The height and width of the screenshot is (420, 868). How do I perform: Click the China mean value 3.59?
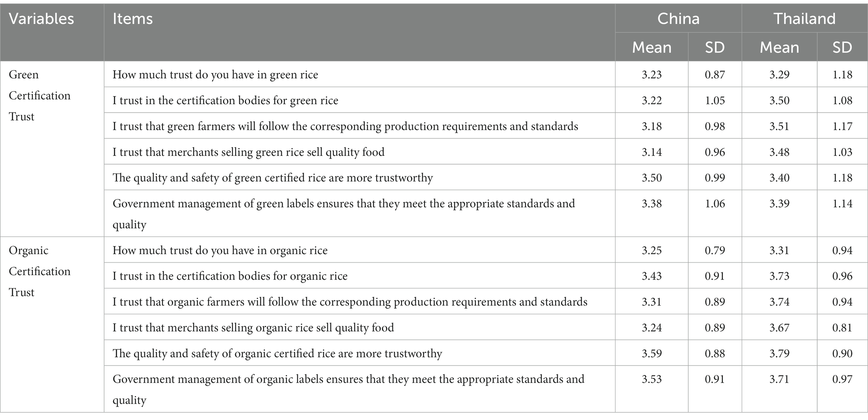click(651, 354)
